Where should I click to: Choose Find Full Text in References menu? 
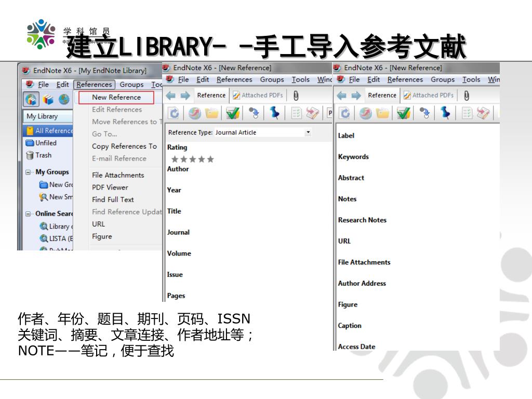[x=113, y=199]
